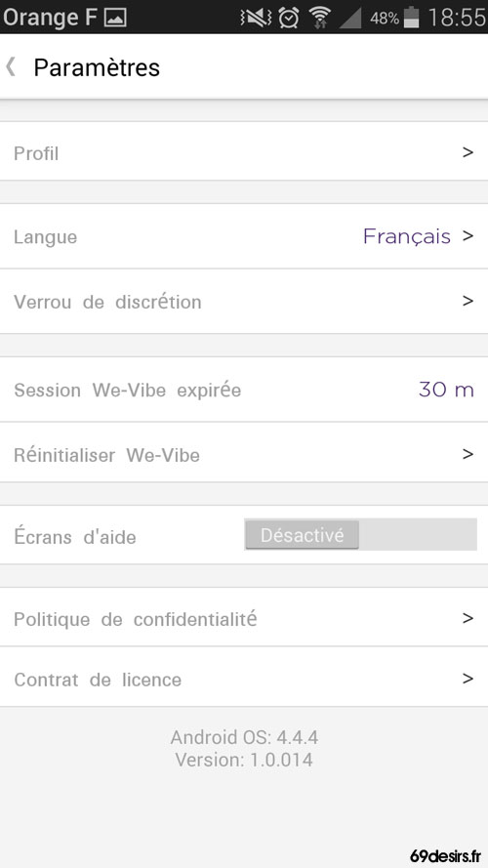The width and height of the screenshot is (488, 868).
Task: Toggle the Écrans d'aide Désactivé switch
Action: pyautogui.click(x=360, y=535)
